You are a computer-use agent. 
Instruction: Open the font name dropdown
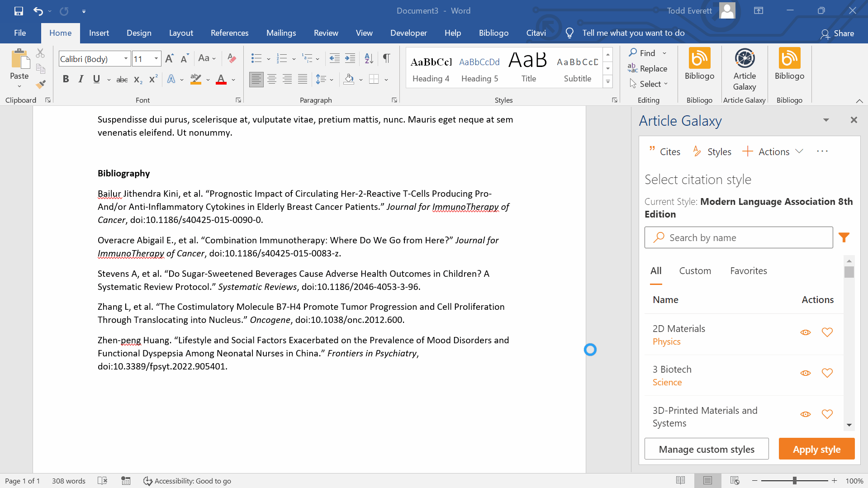pos(126,59)
